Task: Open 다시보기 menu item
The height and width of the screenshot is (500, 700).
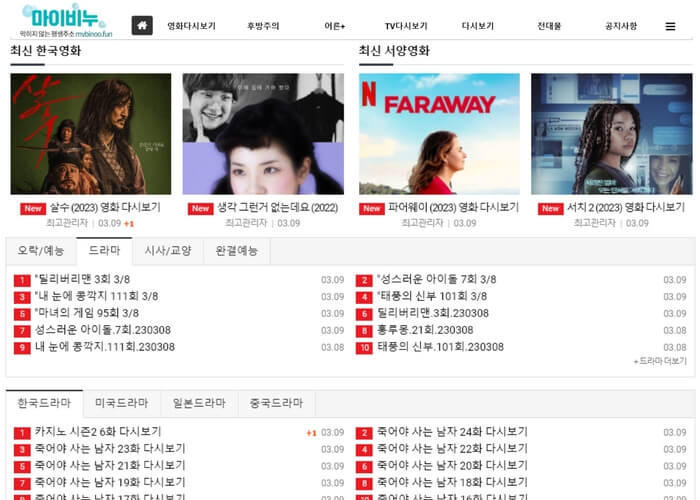Action: click(x=478, y=26)
